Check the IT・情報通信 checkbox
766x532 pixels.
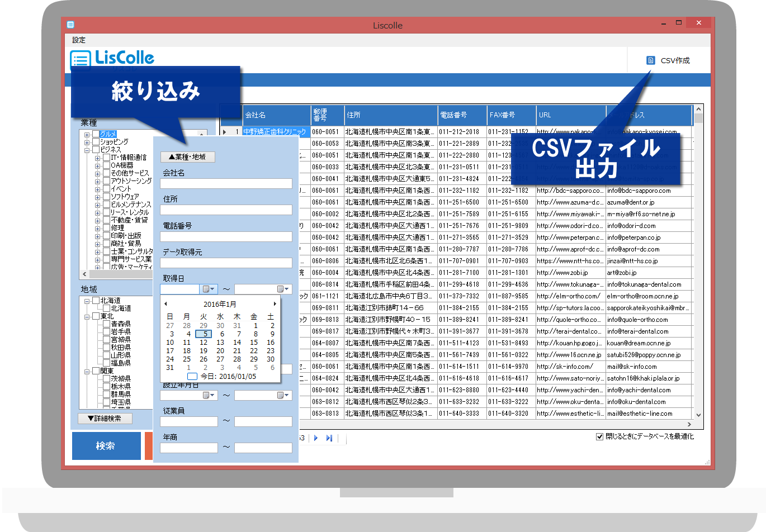click(x=107, y=158)
